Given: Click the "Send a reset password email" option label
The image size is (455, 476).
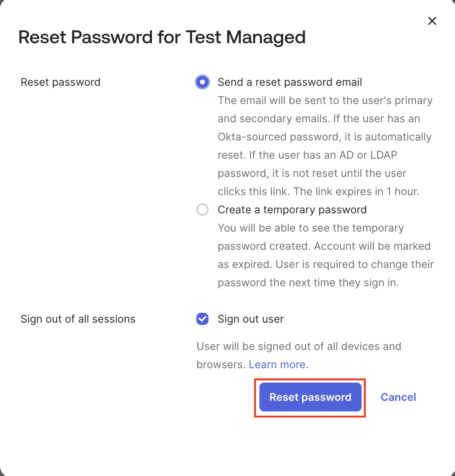Looking at the screenshot, I should point(289,82).
